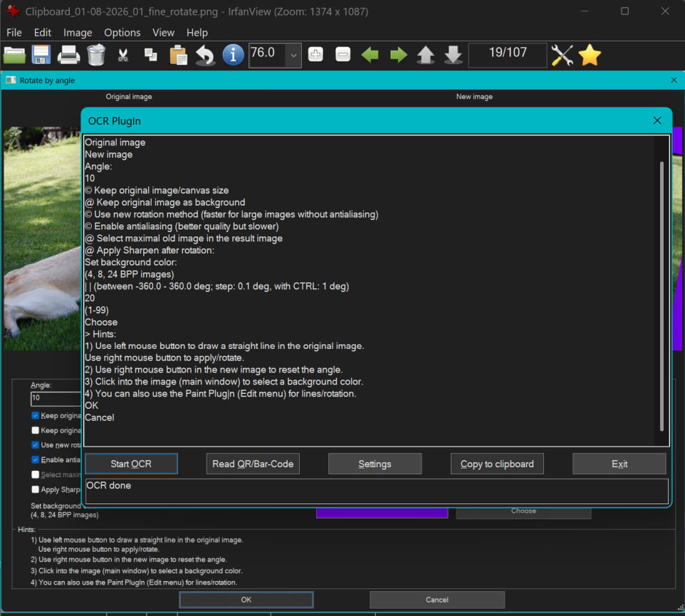Open the Options menu

pyautogui.click(x=122, y=33)
